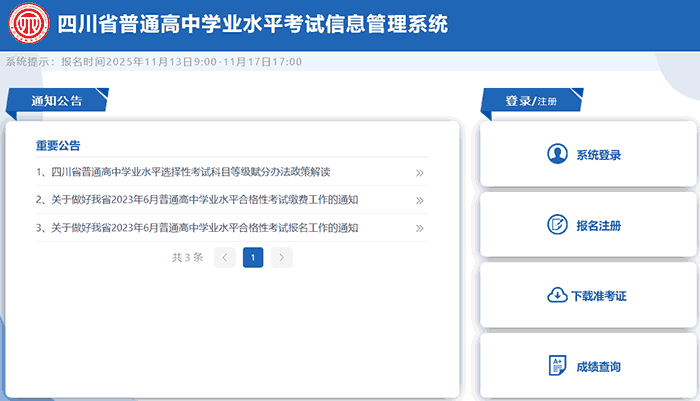Click the cloud download icon beside 下载准考证
The height and width of the screenshot is (401, 700).
(557, 295)
